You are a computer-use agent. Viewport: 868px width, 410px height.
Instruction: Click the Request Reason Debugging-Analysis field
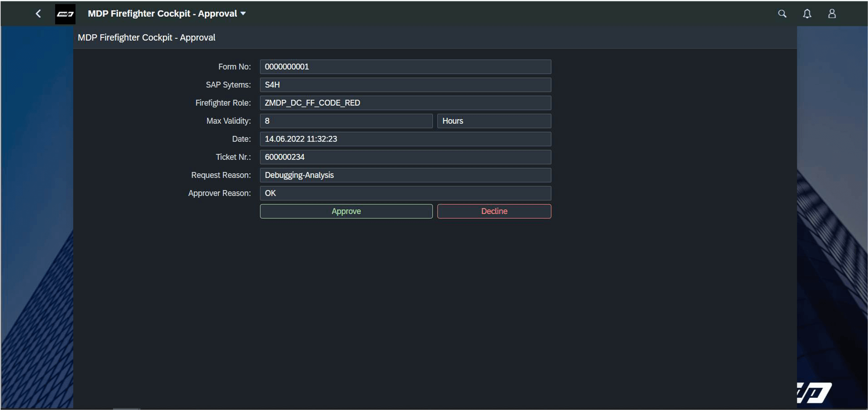[405, 175]
